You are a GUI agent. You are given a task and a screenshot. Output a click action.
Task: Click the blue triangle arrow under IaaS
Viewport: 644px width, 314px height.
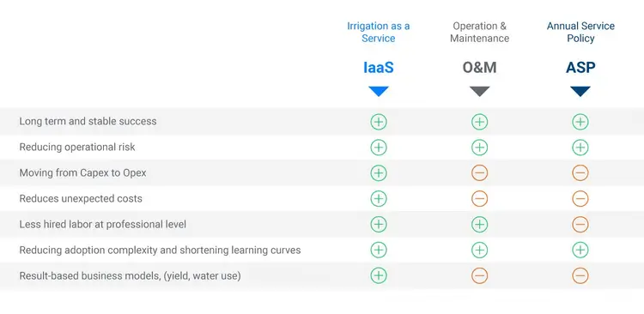click(x=379, y=91)
